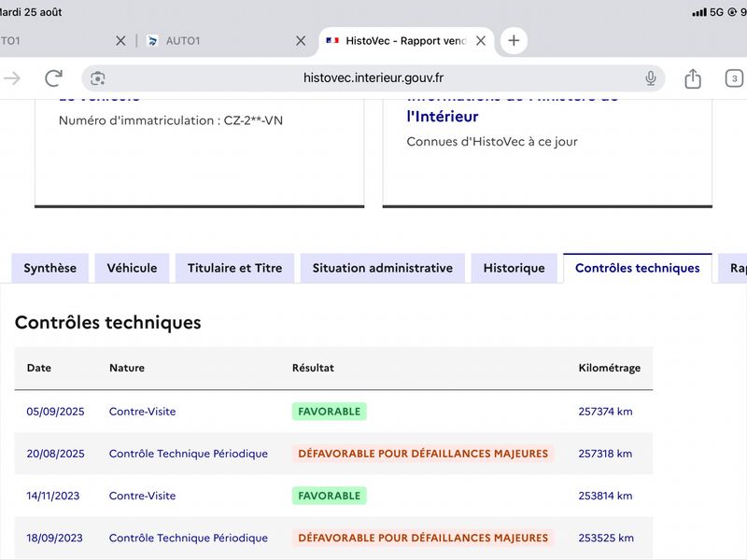Screen dimensions: 747x560
Task: Open the tab overview showing 3 tabs
Action: tap(734, 78)
